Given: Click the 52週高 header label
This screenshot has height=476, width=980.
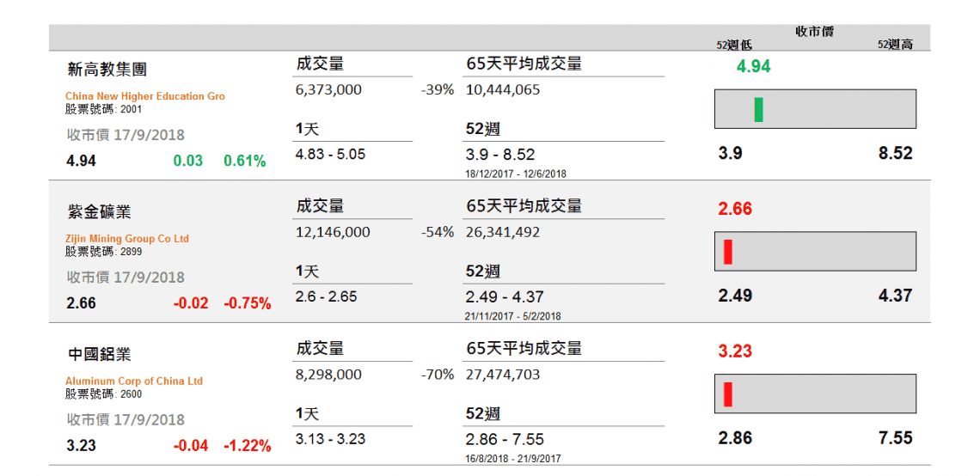Looking at the screenshot, I should click(895, 45).
